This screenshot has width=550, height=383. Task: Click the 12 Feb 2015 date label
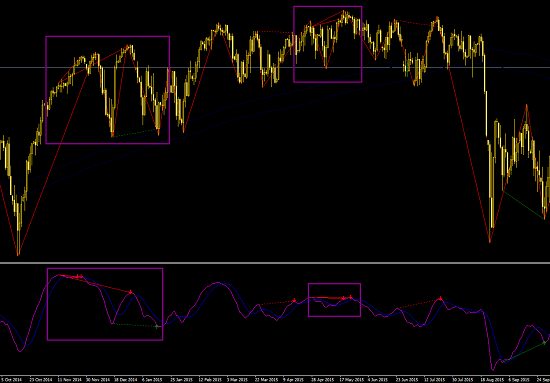point(210,379)
